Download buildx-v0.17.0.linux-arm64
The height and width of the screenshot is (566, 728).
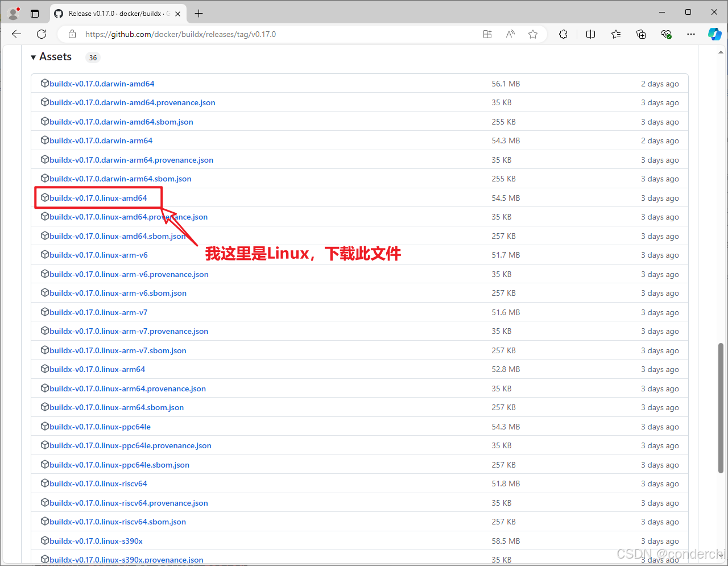click(x=97, y=369)
